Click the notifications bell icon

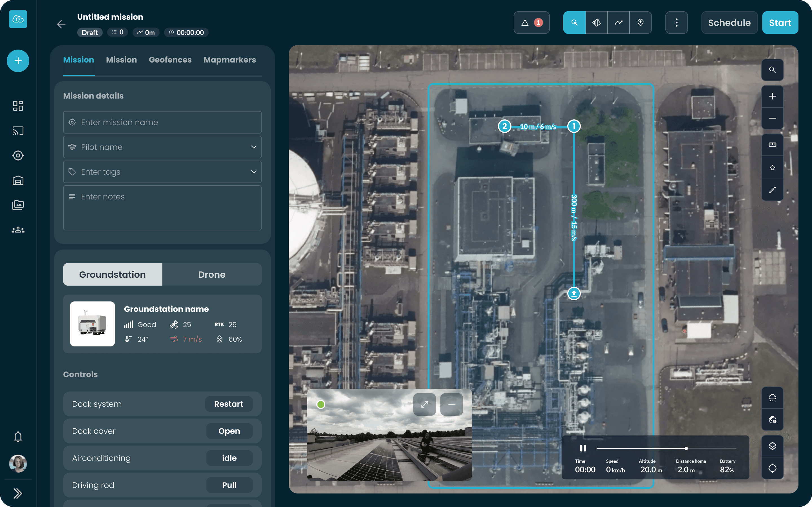[x=18, y=436]
